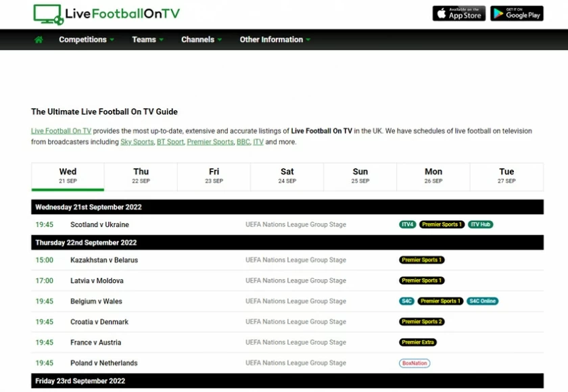Click the ITV Hub badge for Scotland v Ukraine

[x=480, y=224]
